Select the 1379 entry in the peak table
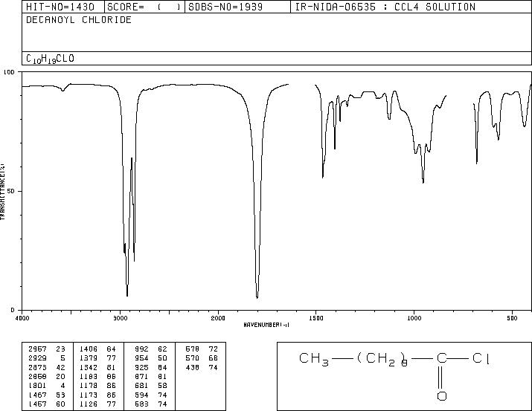The width and height of the screenshot is (532, 411). [97, 358]
